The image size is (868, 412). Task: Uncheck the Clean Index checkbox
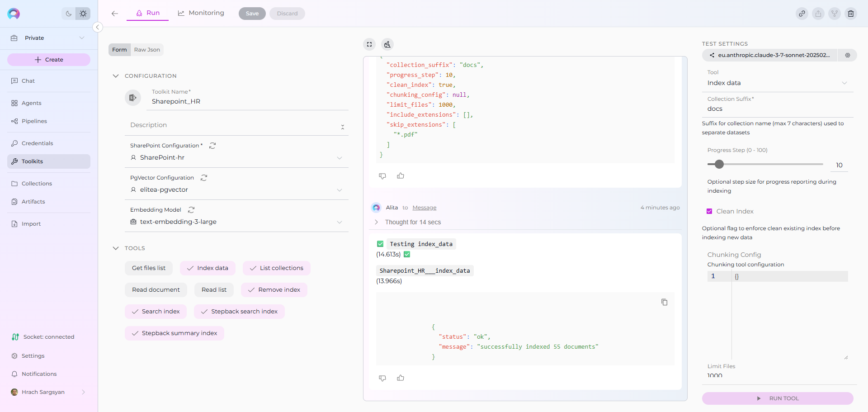point(709,211)
